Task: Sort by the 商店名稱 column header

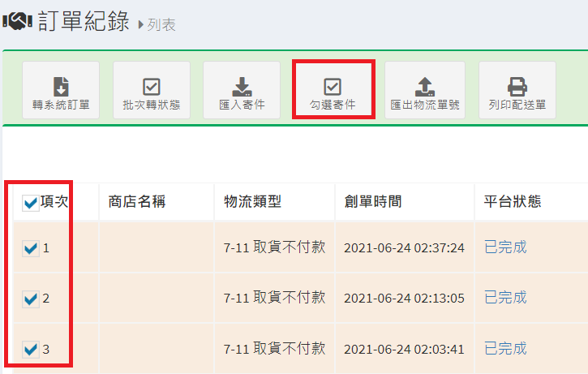Action: coord(137,201)
